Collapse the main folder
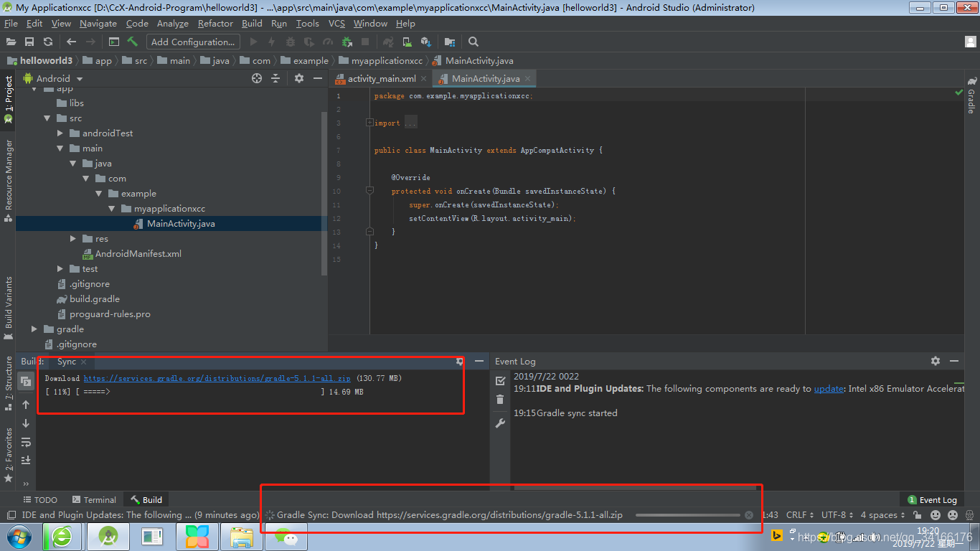980x551 pixels. click(x=60, y=149)
